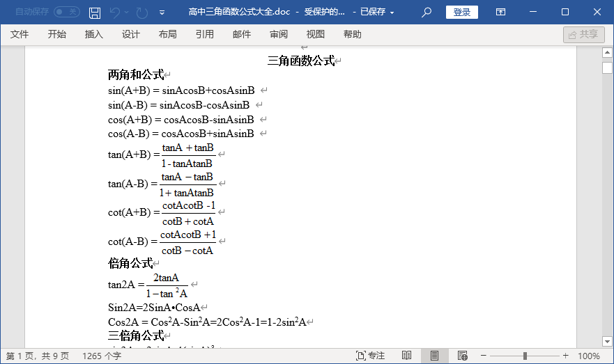Viewport: 614px width, 364px height.
Task: Switch to the 审阅 ribbon tab
Action: point(279,34)
